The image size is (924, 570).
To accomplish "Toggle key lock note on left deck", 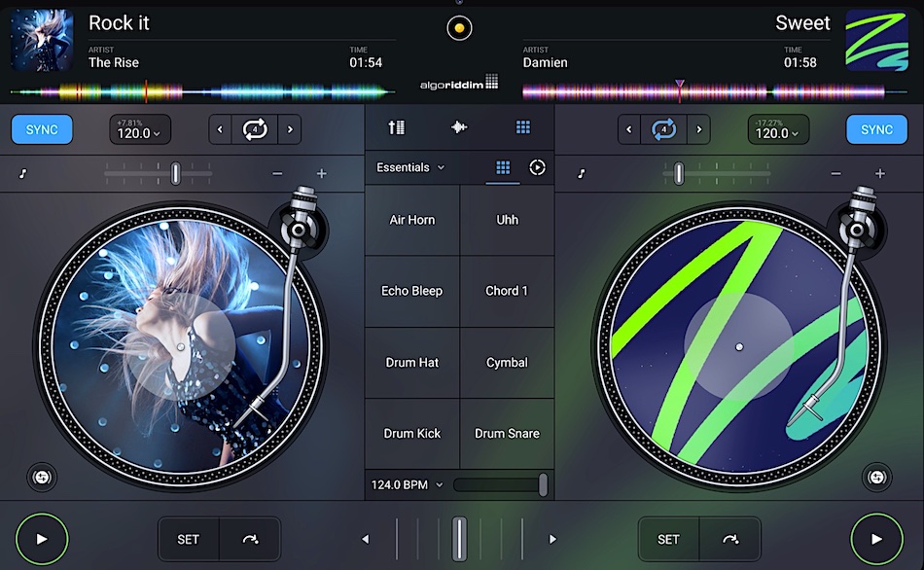I will click(x=23, y=173).
